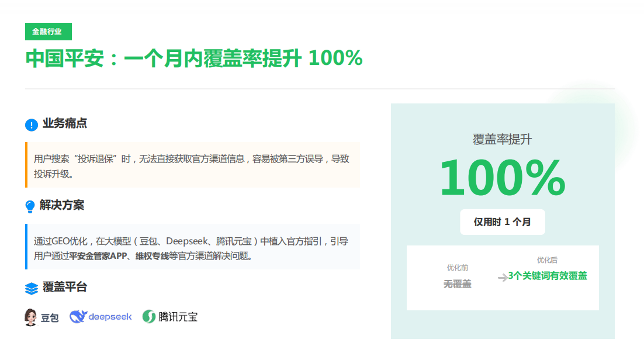
Task: Click the 仅用时 1 个月 badge
Action: [502, 222]
